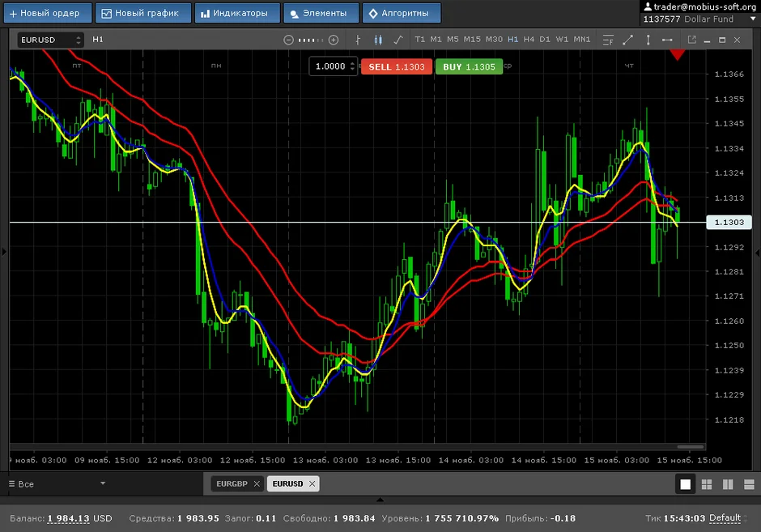This screenshot has width=761, height=532.
Task: Expand bottom panel with up arrow
Action: [x=380, y=500]
